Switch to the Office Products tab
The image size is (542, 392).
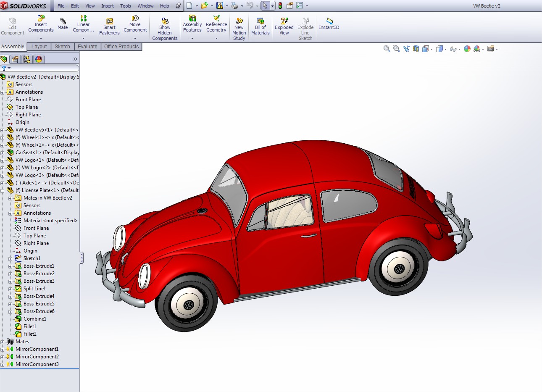pos(121,47)
